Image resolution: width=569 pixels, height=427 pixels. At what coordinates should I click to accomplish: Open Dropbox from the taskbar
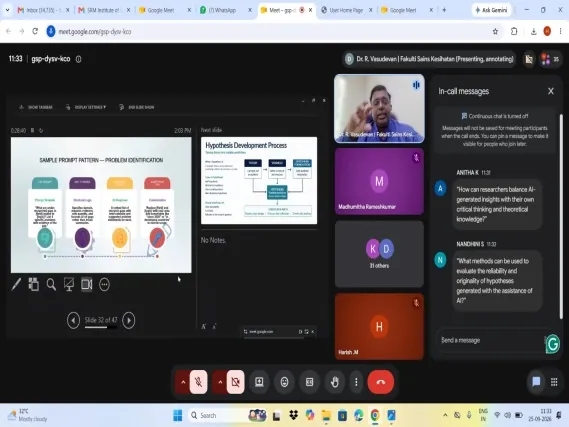point(293,415)
